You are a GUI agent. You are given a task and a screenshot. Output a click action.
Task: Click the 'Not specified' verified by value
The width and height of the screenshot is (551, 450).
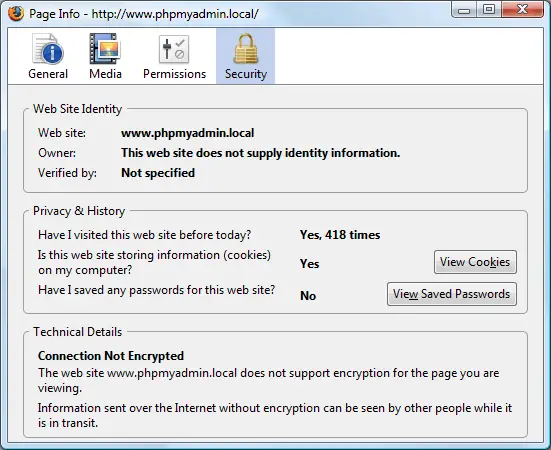[x=158, y=173]
